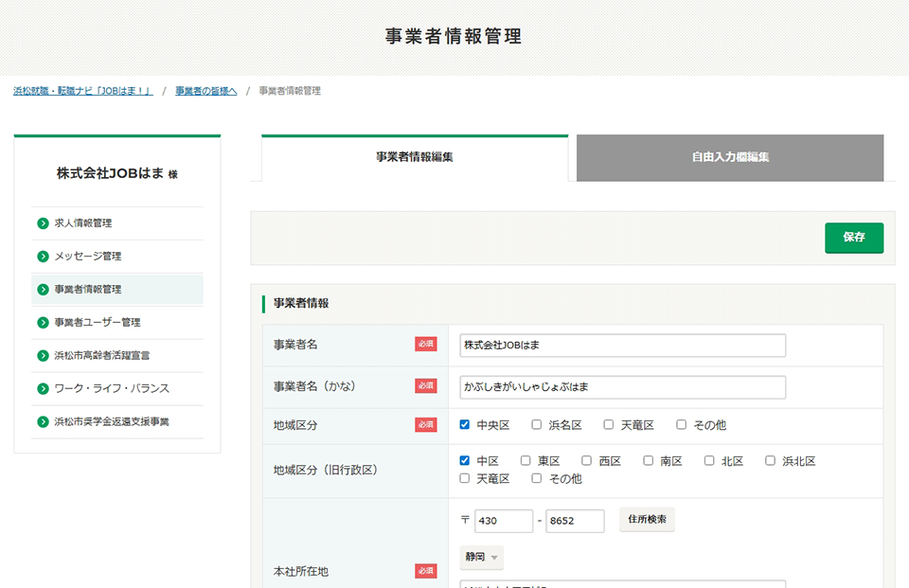Screen dimensions: 909x588
Task: Click the postal code field containing 8652
Action: click(x=575, y=521)
